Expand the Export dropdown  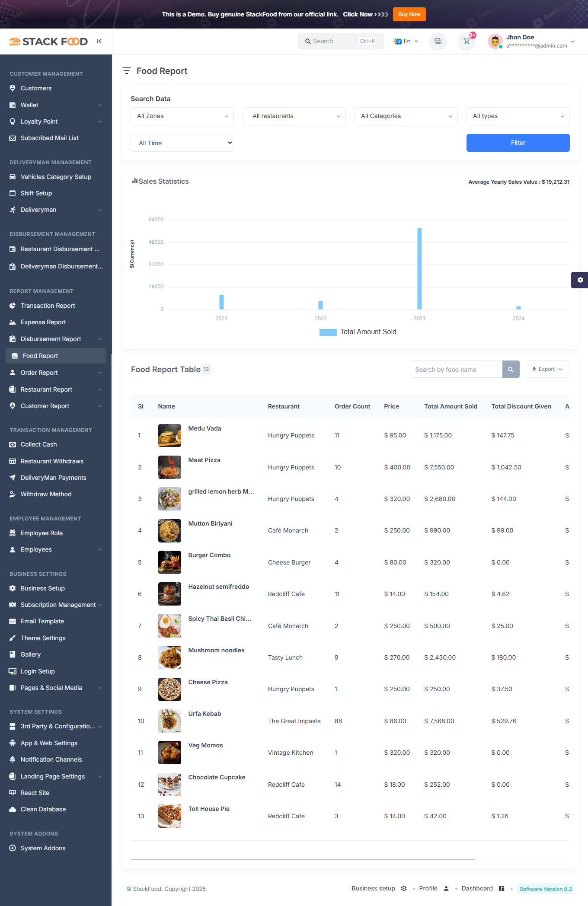(x=547, y=370)
